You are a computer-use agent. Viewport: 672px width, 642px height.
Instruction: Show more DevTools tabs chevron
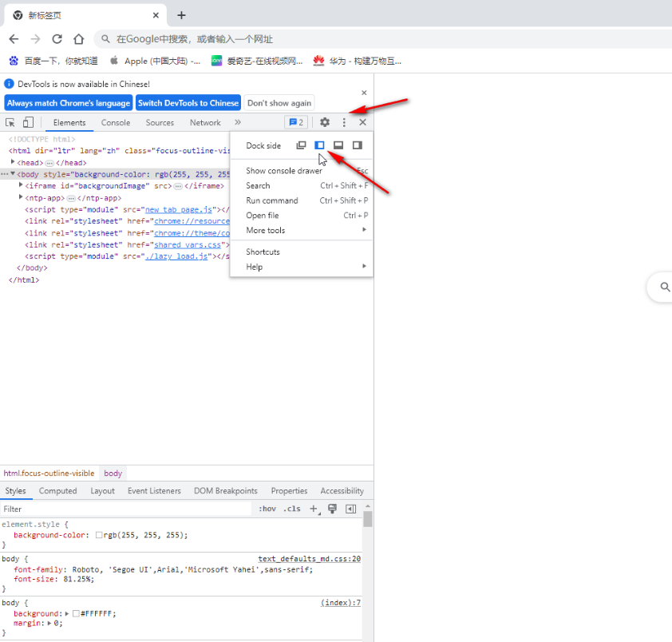[238, 123]
